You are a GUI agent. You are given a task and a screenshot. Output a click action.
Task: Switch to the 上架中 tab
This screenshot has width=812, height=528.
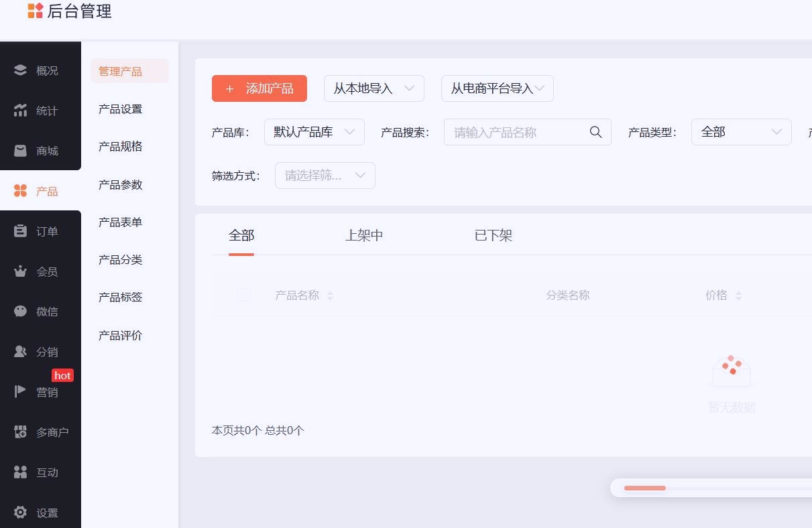(364, 235)
